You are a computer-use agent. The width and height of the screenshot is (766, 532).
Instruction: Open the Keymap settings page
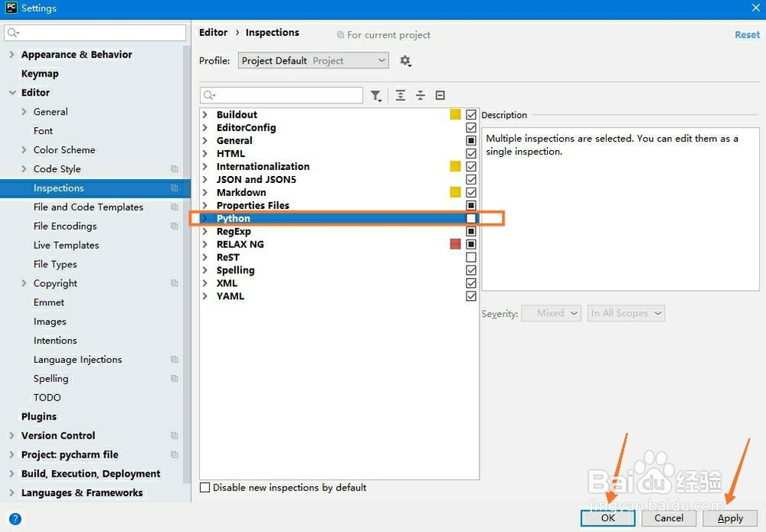40,73
